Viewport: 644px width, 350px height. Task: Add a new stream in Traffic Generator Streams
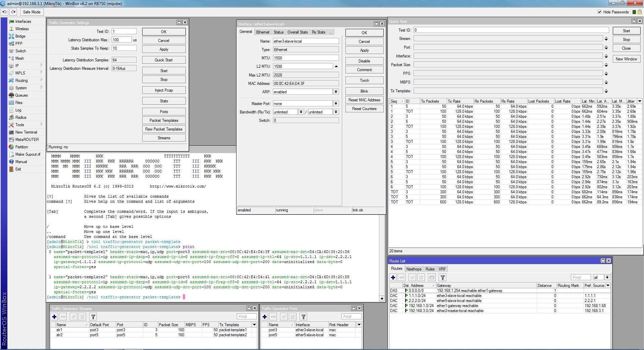coord(54,316)
